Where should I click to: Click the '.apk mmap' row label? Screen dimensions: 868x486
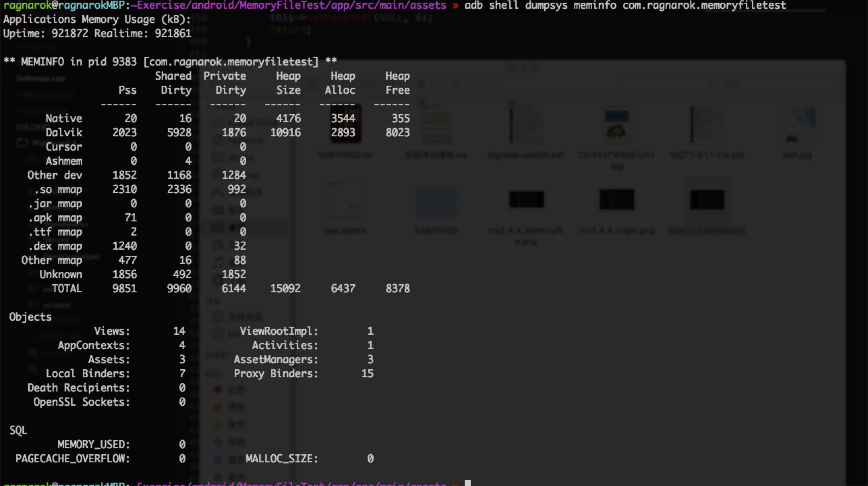pyautogui.click(x=55, y=218)
